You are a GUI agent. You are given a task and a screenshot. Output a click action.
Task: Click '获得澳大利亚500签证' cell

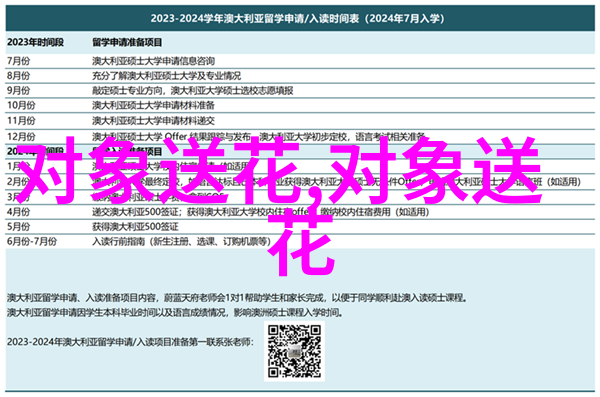coord(135,227)
